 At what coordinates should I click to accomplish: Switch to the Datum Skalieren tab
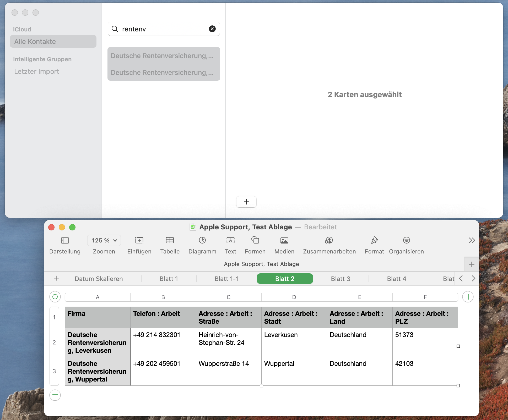click(99, 279)
